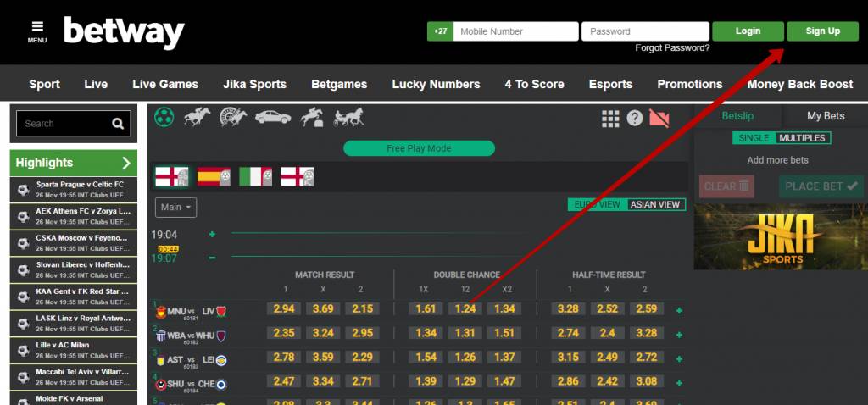Open the +27 country code selector
The image size is (868, 405).
tap(440, 31)
